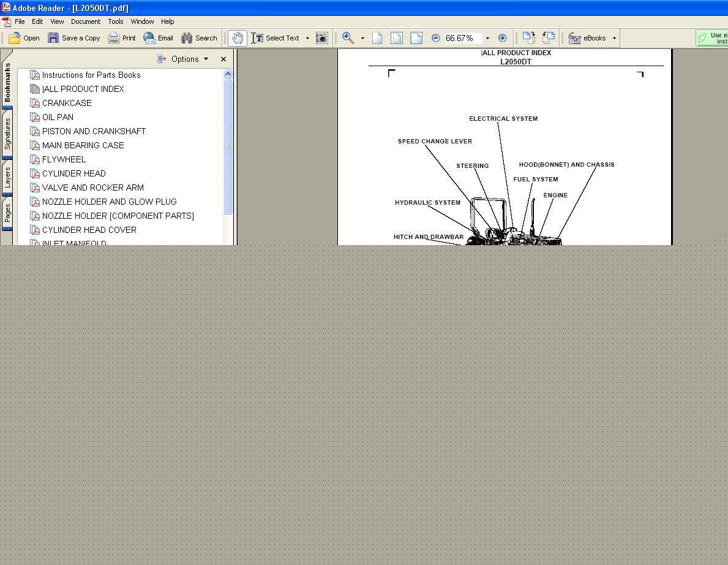
Task: Click the zoom out minus button
Action: click(x=435, y=38)
